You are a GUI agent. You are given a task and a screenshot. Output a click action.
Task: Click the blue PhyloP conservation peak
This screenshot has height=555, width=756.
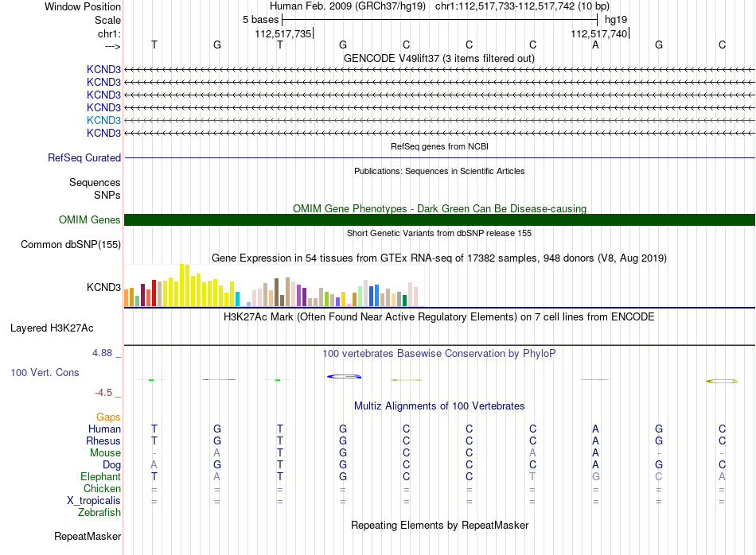(345, 376)
